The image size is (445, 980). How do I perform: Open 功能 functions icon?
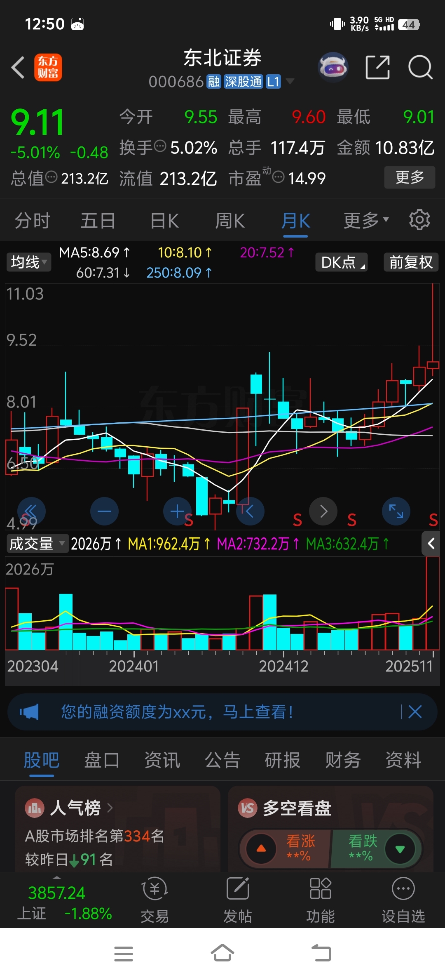(321, 900)
